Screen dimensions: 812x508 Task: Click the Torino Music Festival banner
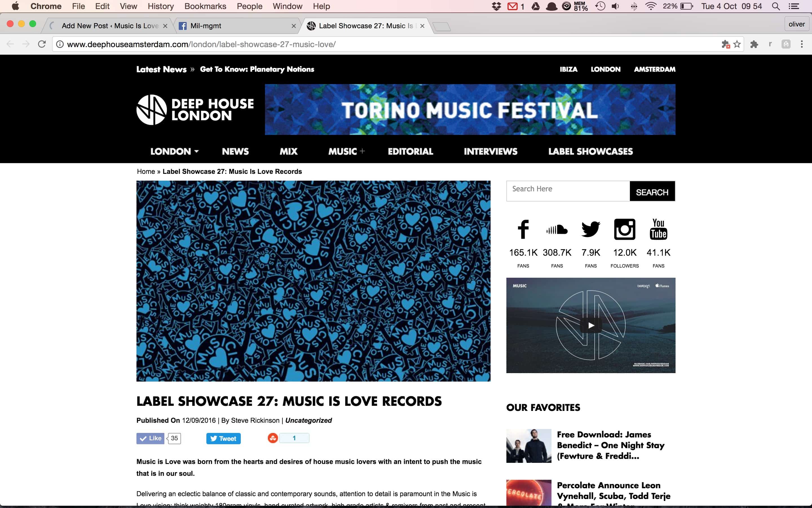point(470,110)
